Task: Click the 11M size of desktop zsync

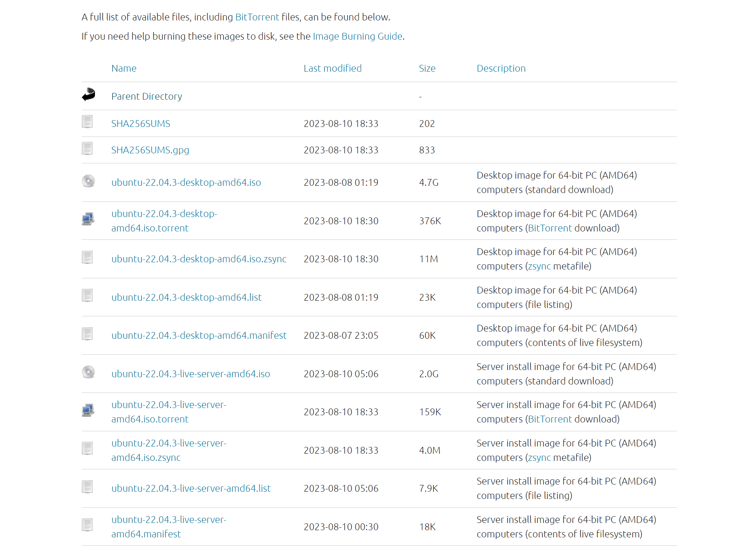Action: (x=428, y=259)
